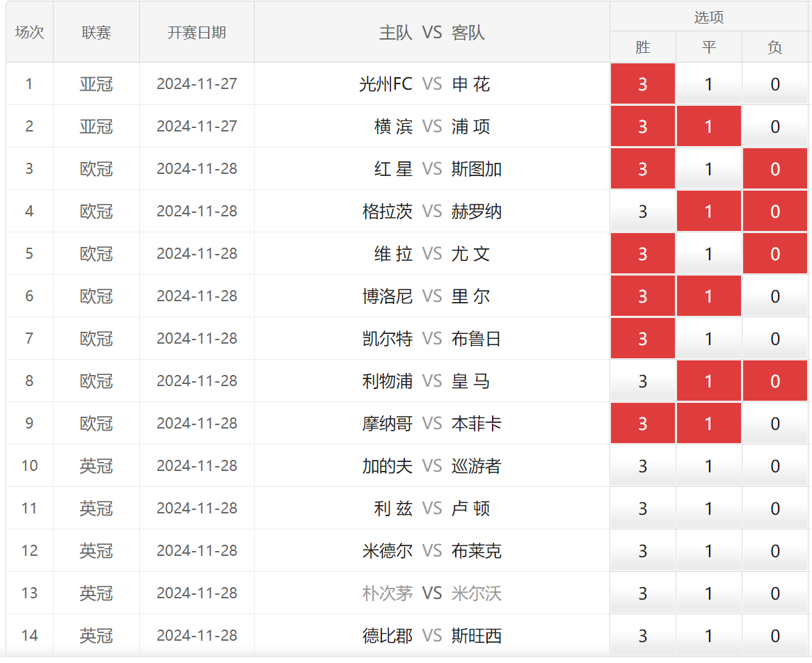Select draw option 1 for 凯尔特 vs 布鲁日
The height and width of the screenshot is (663, 812).
tap(709, 339)
